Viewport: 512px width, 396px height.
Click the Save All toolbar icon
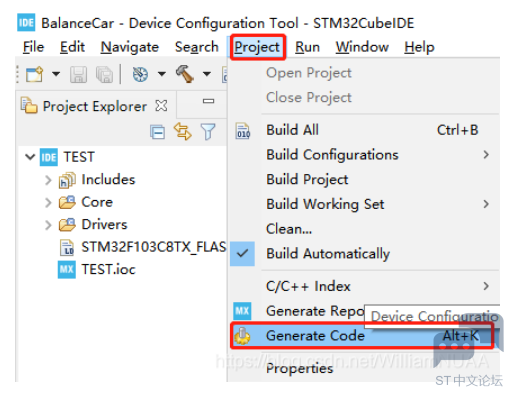pyautogui.click(x=105, y=74)
